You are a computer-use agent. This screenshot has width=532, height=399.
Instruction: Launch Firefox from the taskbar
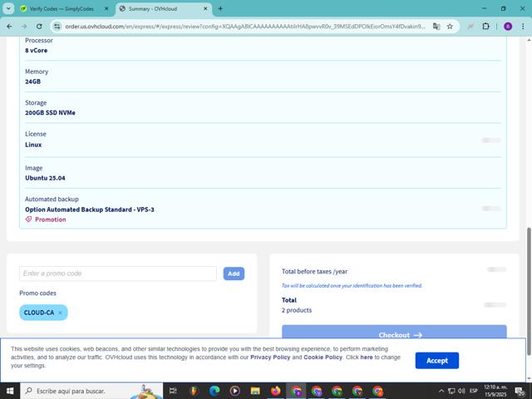click(275, 391)
